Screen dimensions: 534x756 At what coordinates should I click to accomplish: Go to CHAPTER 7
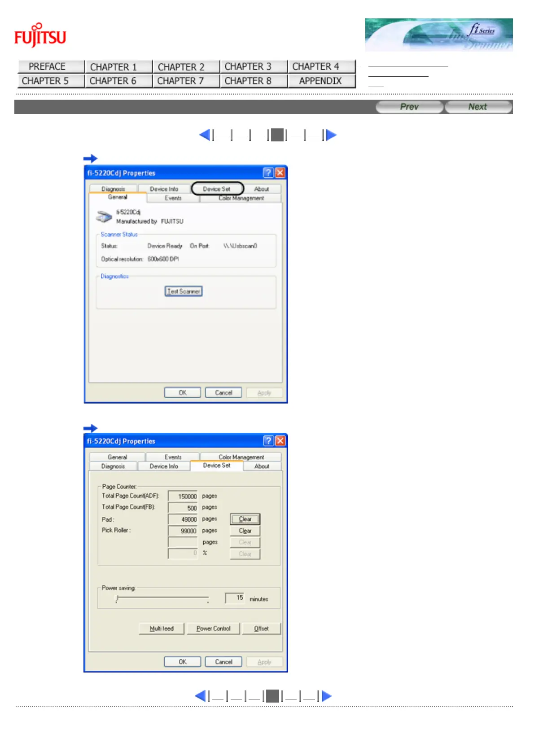pyautogui.click(x=186, y=81)
